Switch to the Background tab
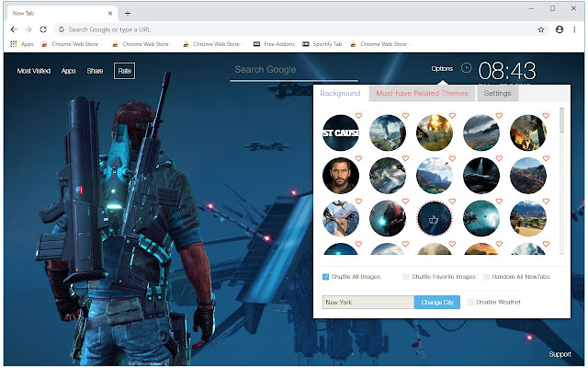Screen dimensions: 588x368 click(x=340, y=93)
